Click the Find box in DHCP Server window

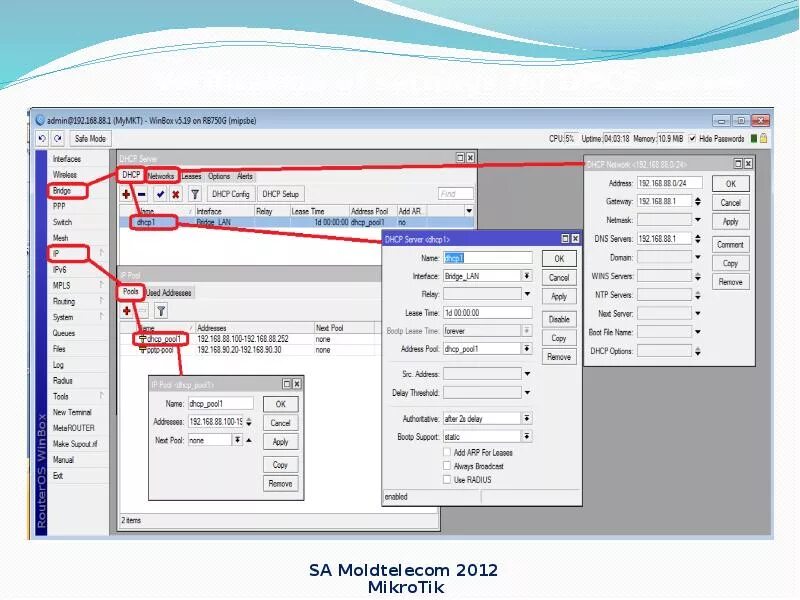point(456,194)
